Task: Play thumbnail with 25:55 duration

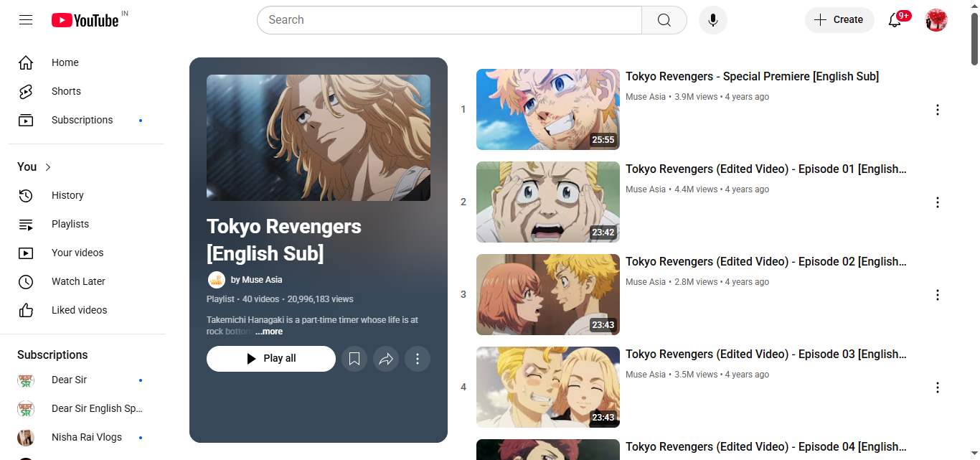Action: pyautogui.click(x=548, y=109)
